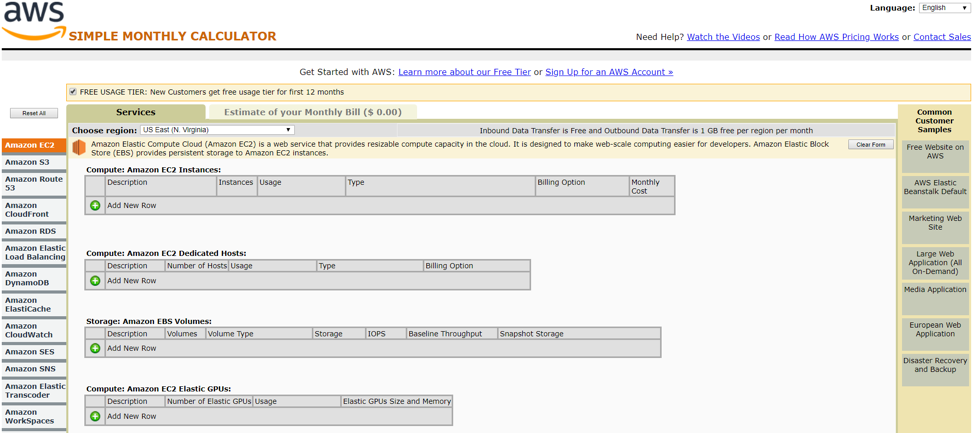Select Amazon Elastic Load Balancing service
The image size is (974, 433).
(x=34, y=252)
